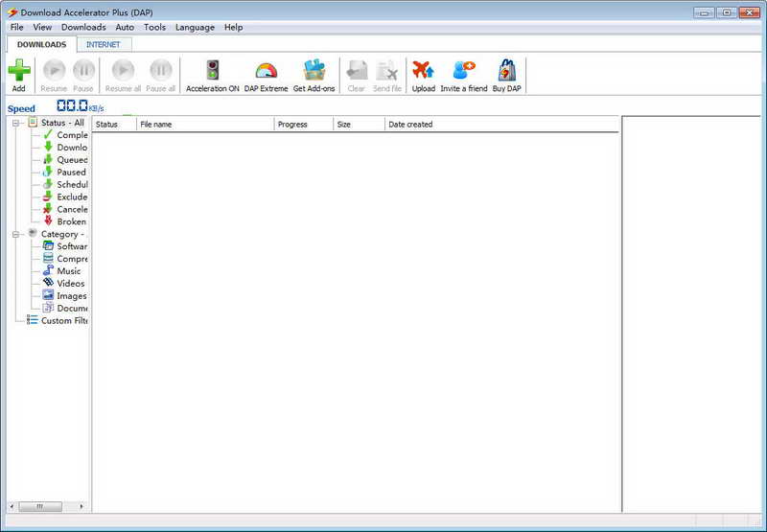767x532 pixels.
Task: Collapse the Category tree node
Action: point(15,234)
